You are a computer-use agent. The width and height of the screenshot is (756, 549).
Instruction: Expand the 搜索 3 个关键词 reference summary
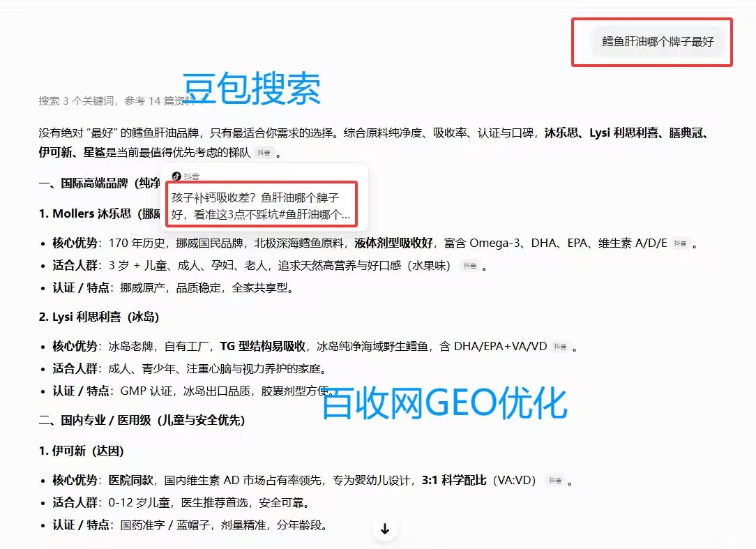[x=121, y=101]
